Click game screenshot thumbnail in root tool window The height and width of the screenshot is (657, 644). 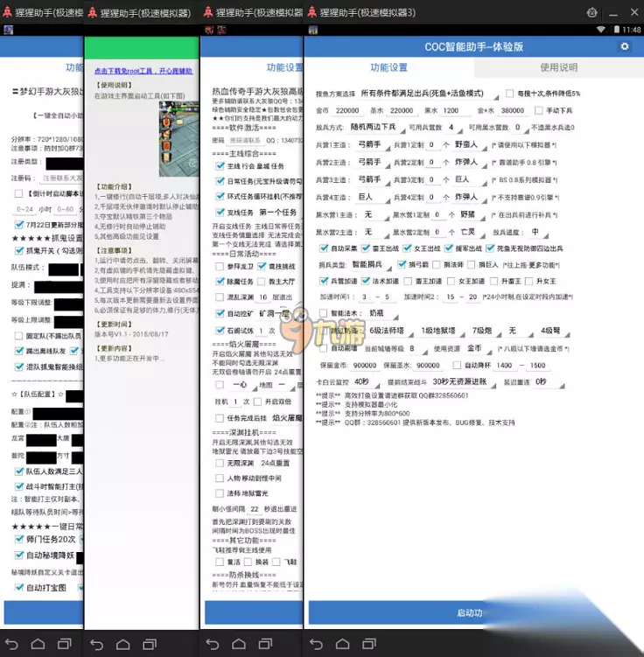pyautogui.click(x=178, y=139)
